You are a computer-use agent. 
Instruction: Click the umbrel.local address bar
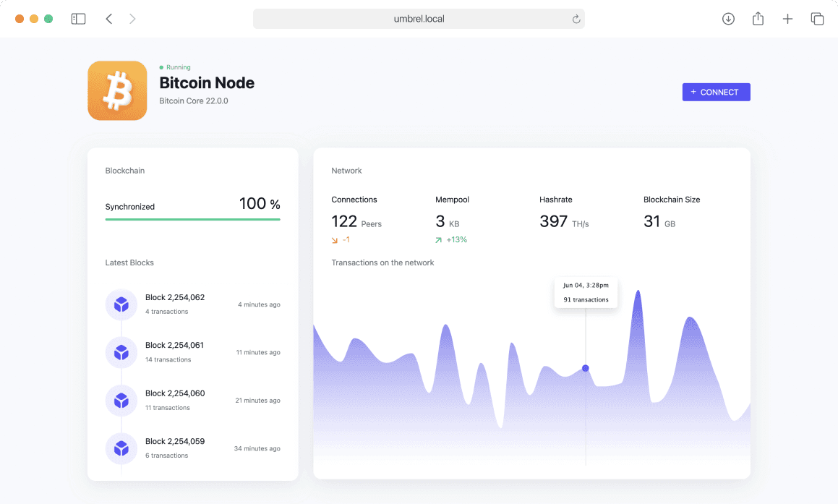419,19
